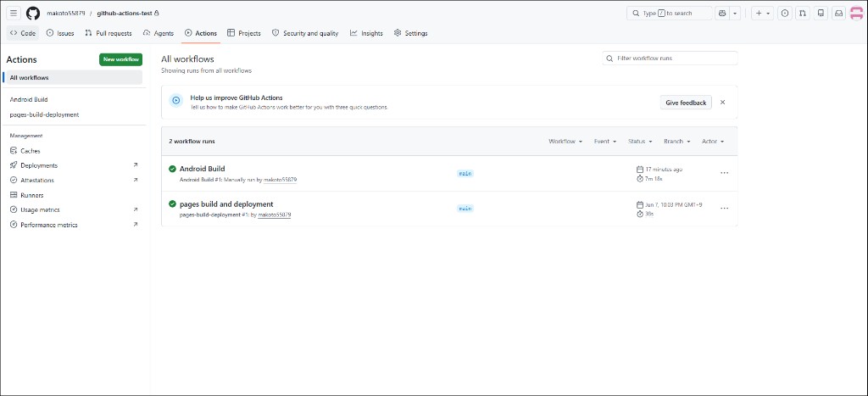
Task: Dismiss the Help us improve banner
Action: point(722,103)
